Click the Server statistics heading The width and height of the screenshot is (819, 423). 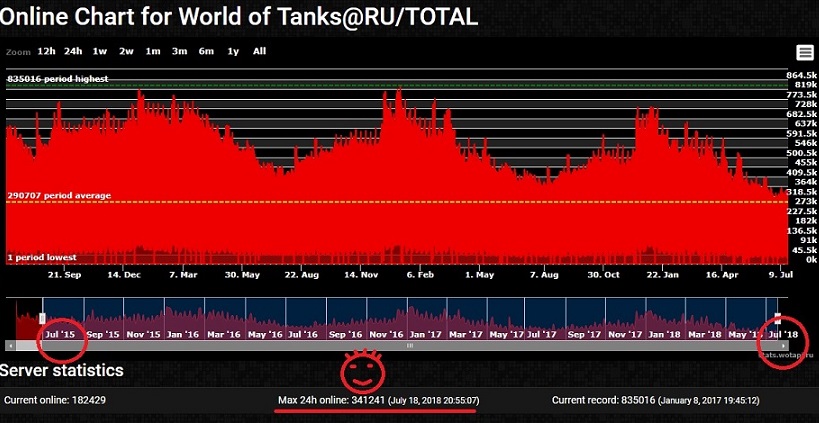pyautogui.click(x=62, y=370)
